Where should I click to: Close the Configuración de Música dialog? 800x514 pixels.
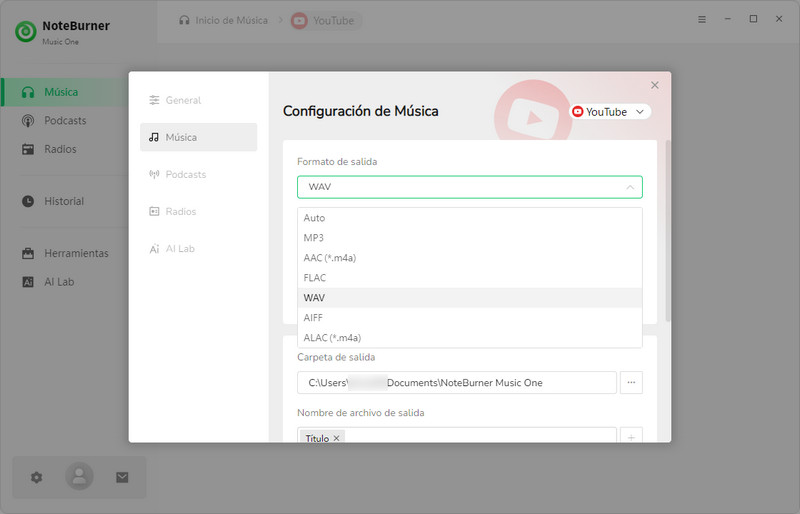point(655,85)
